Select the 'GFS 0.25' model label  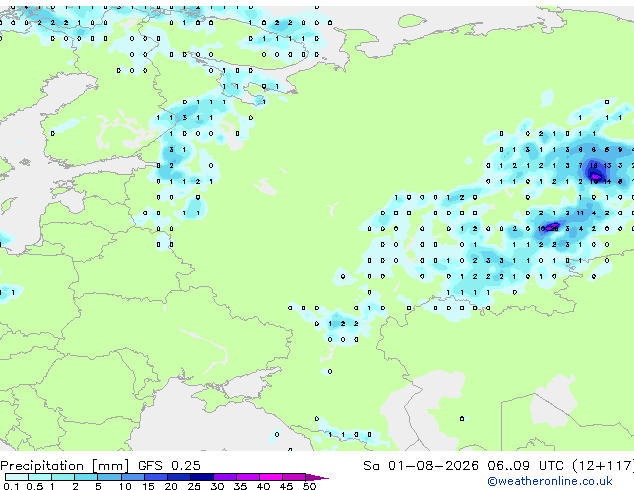click(169, 466)
